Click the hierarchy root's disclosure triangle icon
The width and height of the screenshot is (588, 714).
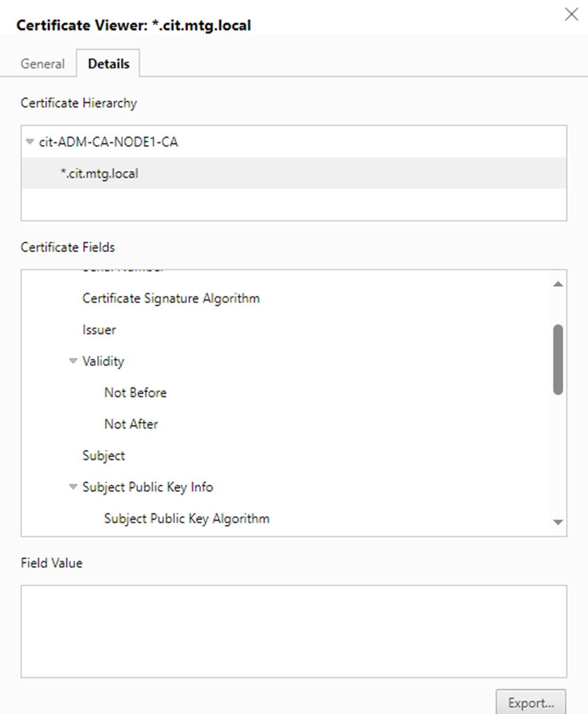(x=29, y=142)
